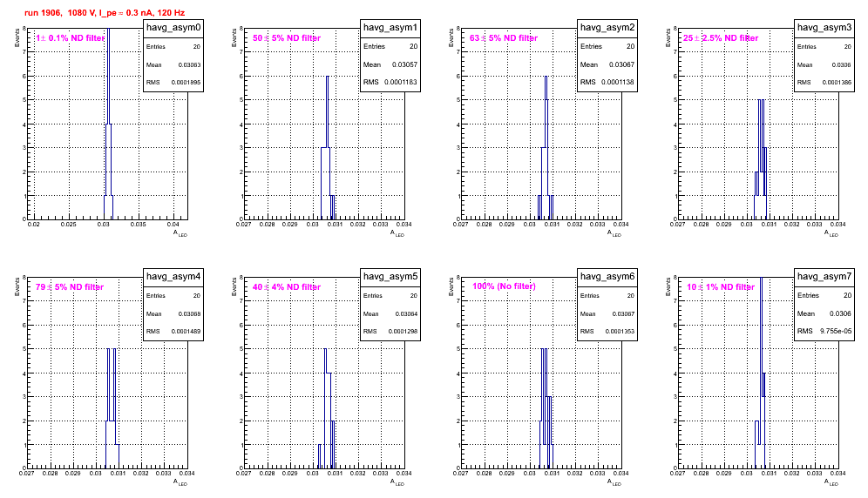The height and width of the screenshot is (498, 868).
Task: Select the havg_asym0 histogram title
Action: pyautogui.click(x=173, y=28)
